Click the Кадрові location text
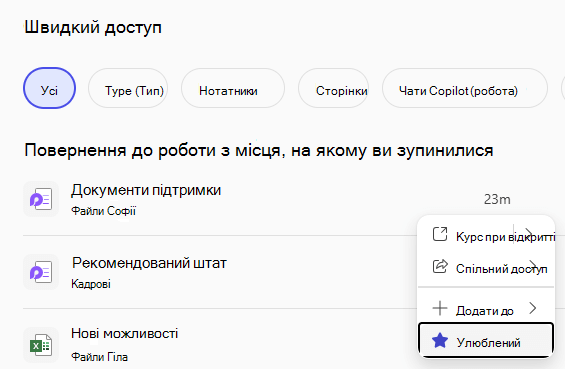Screen dimensions: 565x369 tap(91, 284)
